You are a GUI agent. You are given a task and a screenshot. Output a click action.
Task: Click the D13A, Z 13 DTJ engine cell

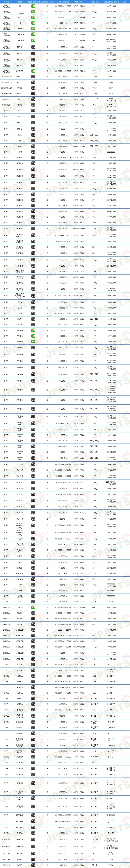click(111, 854)
